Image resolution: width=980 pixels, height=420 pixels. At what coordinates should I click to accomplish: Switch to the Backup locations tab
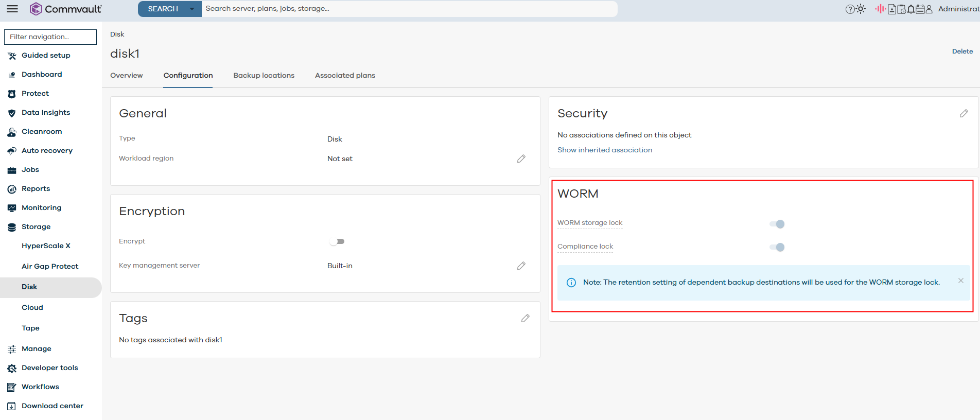(264, 75)
